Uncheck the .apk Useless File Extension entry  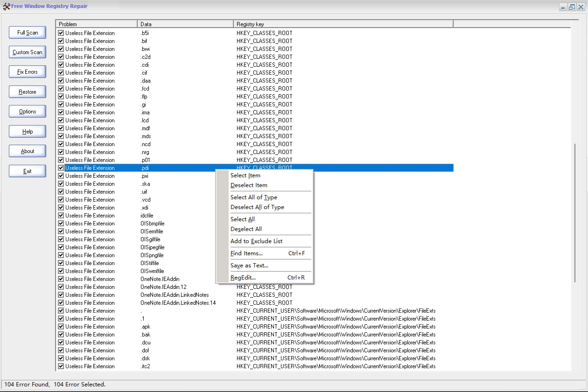click(61, 326)
